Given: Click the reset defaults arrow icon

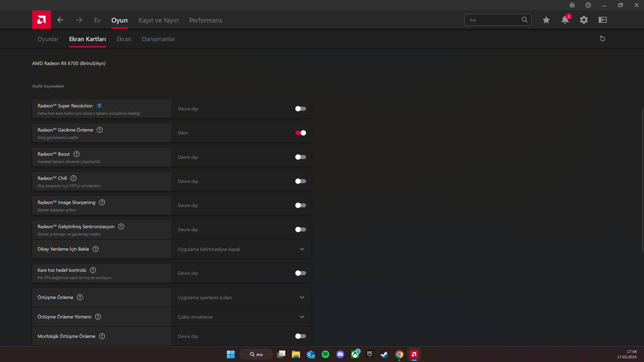Looking at the screenshot, I should click(603, 39).
